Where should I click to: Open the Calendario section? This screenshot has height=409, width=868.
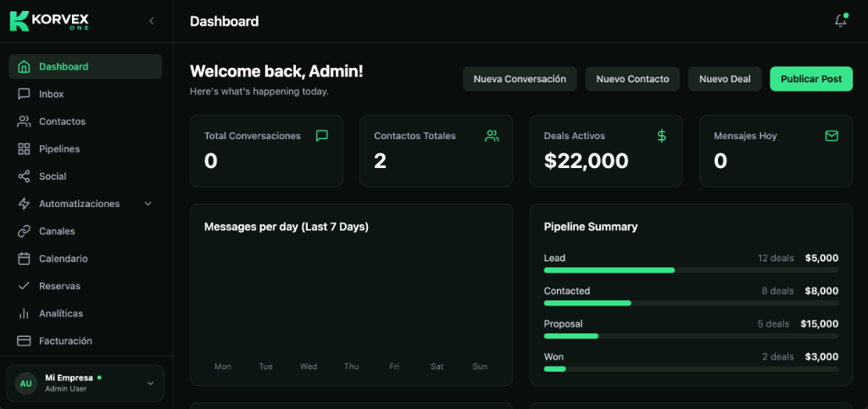[x=86, y=259]
